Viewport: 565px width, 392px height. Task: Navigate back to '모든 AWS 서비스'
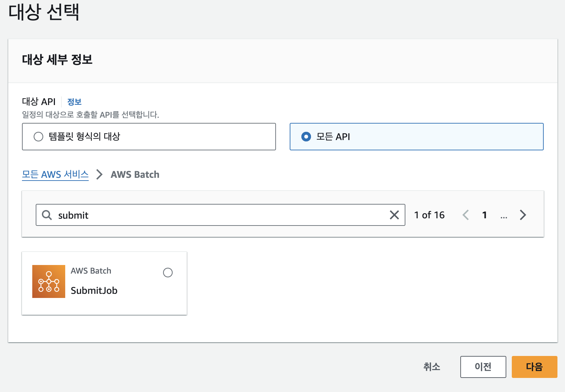[x=55, y=174]
